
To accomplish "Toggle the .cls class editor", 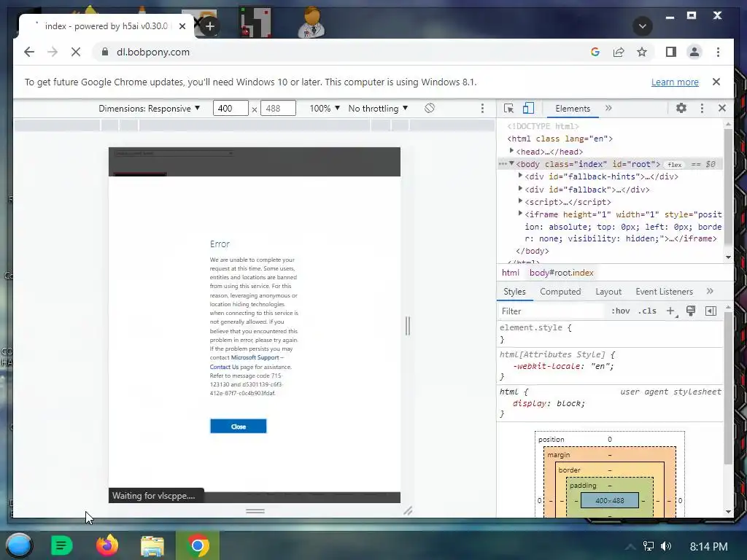I will coord(648,311).
